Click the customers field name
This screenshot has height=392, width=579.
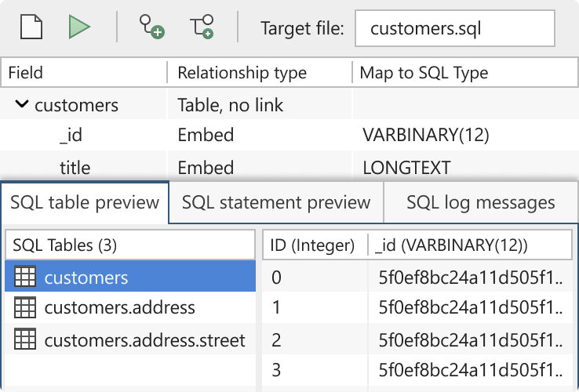tap(76, 105)
